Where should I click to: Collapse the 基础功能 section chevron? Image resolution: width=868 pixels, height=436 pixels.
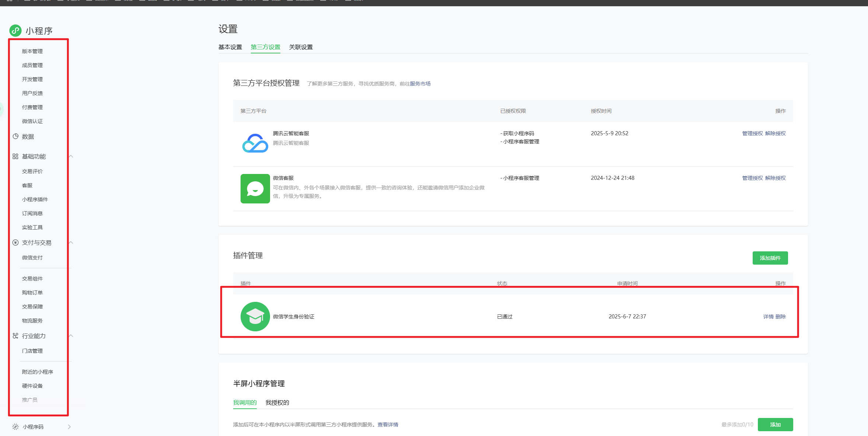coord(71,156)
